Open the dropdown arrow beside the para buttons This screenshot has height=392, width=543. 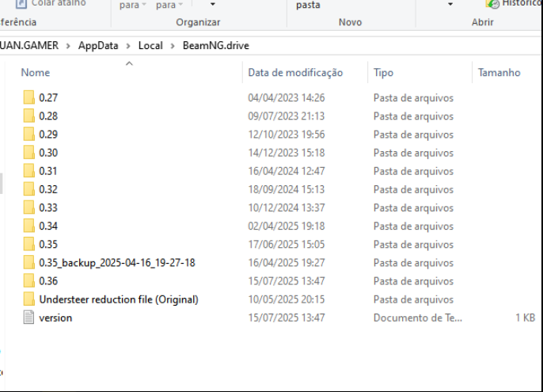click(x=213, y=4)
